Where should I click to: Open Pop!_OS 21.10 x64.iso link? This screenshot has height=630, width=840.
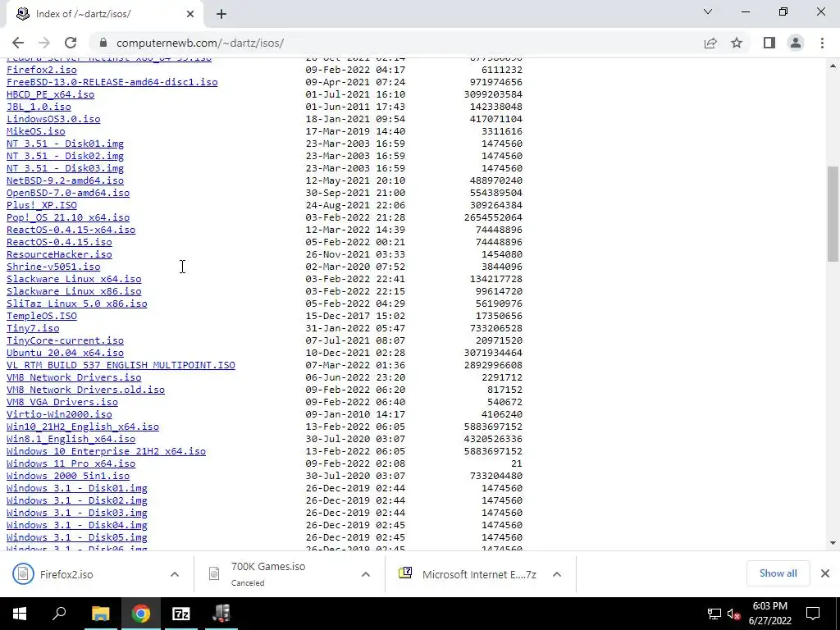point(68,217)
